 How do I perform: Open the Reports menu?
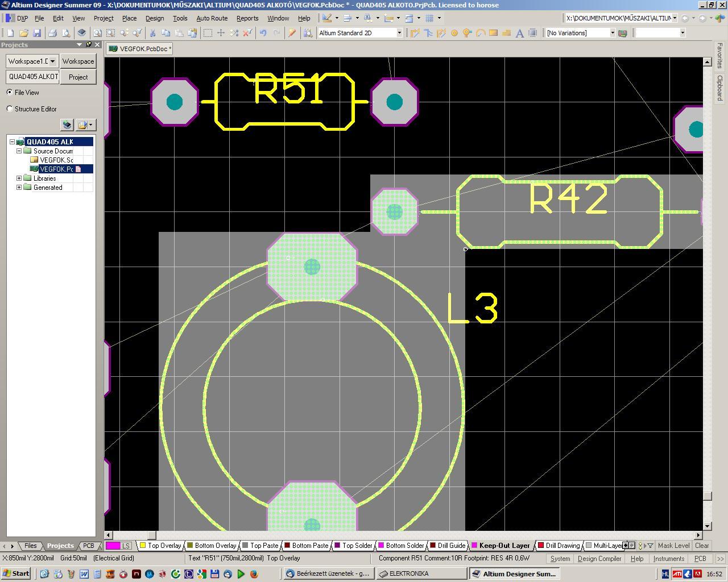click(247, 18)
